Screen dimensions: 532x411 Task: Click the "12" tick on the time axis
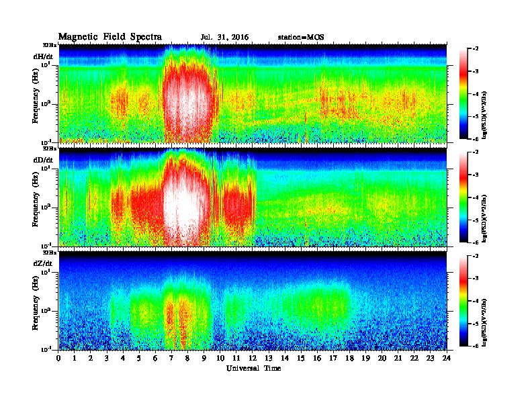pyautogui.click(x=253, y=359)
